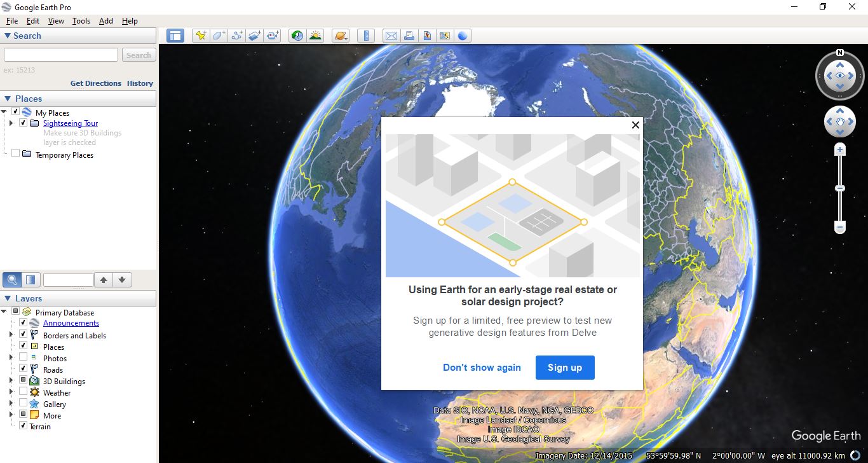
Task: Expand the 3D Buildings layer
Action: (11, 381)
